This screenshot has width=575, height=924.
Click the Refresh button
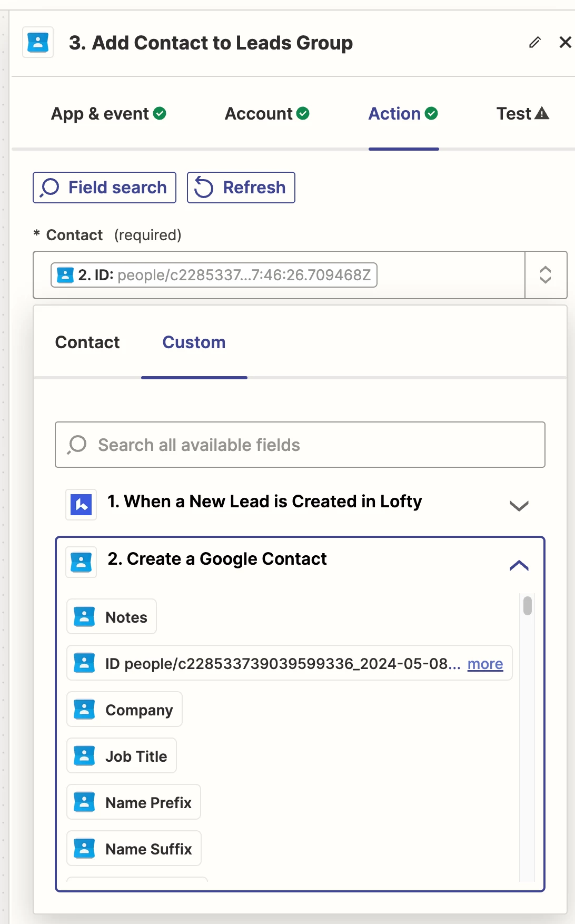pyautogui.click(x=241, y=188)
